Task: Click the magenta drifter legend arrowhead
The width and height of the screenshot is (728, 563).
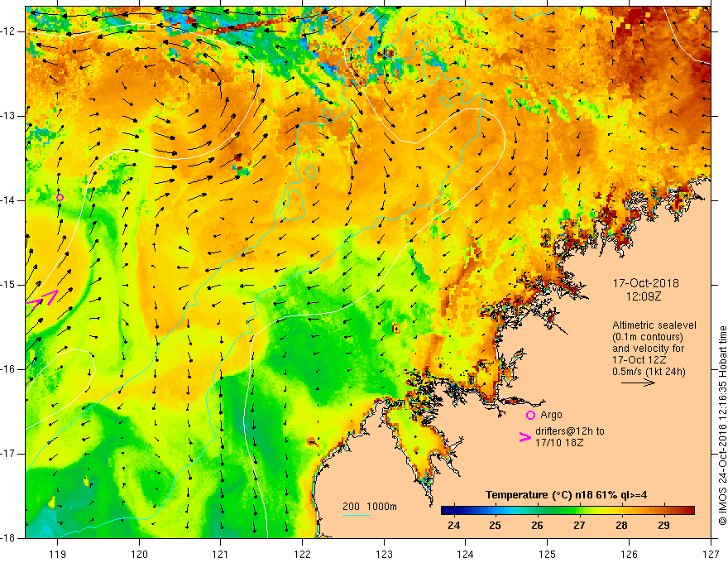Action: tap(525, 437)
